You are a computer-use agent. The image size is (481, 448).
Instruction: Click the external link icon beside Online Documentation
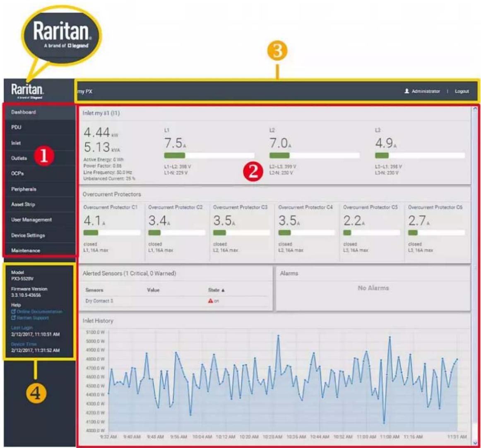click(x=13, y=311)
